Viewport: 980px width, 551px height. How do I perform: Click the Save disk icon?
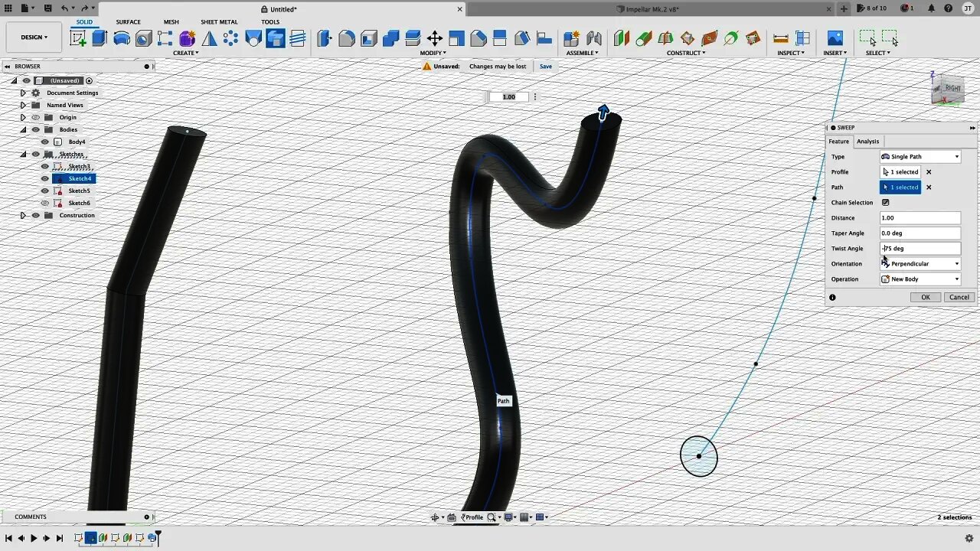(47, 8)
